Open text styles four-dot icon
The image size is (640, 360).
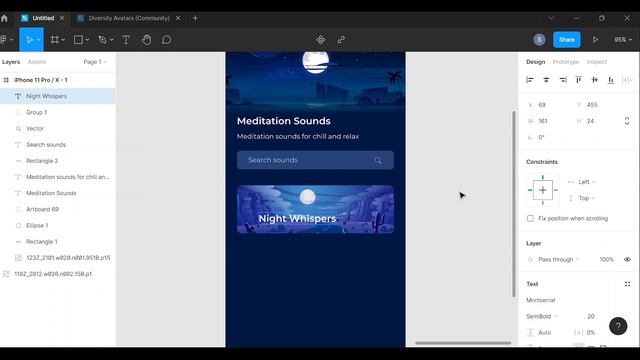click(627, 284)
